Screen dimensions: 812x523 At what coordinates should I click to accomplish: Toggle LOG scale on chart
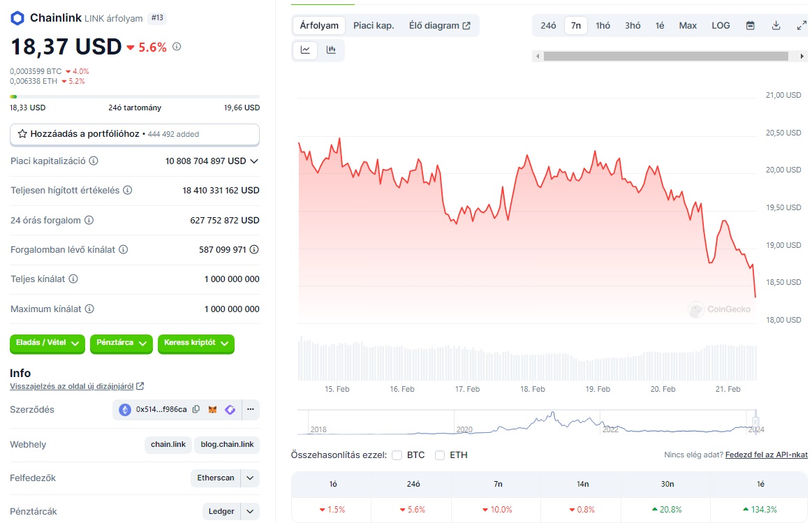pyautogui.click(x=721, y=25)
